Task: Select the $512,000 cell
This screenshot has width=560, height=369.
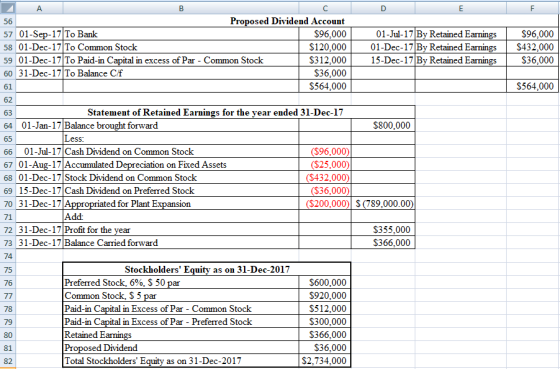Action: point(325,309)
